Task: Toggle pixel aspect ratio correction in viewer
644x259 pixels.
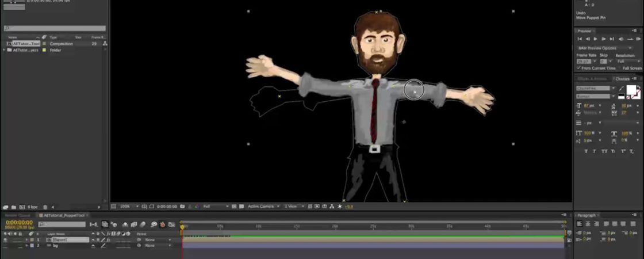Action: tap(310, 207)
